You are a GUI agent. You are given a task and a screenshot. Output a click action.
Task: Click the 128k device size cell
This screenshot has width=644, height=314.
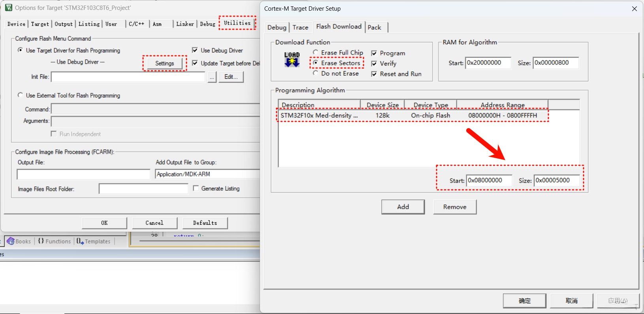(382, 115)
